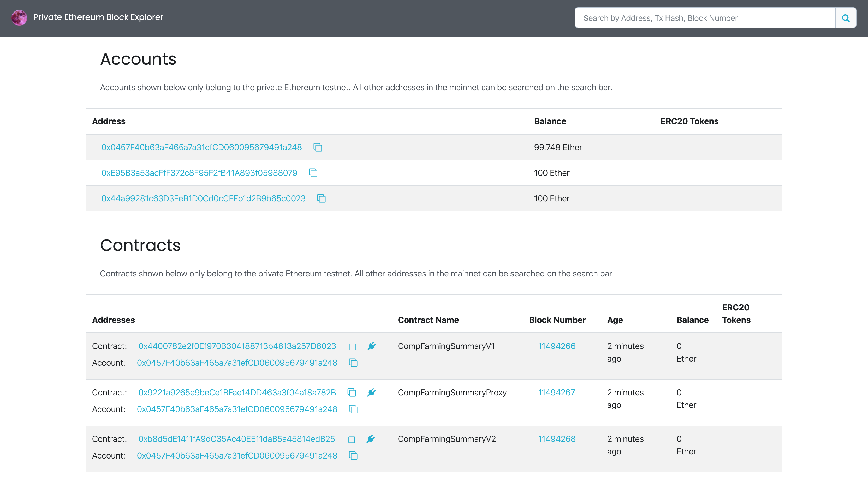Image resolution: width=868 pixels, height=494 pixels.
Task: Open the Private Ethereum Block Explorer home link
Action: click(98, 17)
